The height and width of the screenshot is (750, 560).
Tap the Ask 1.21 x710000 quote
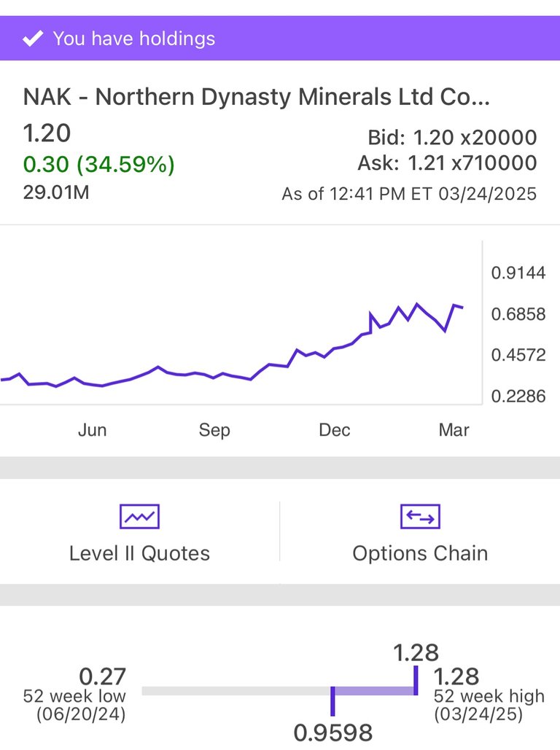tap(447, 163)
